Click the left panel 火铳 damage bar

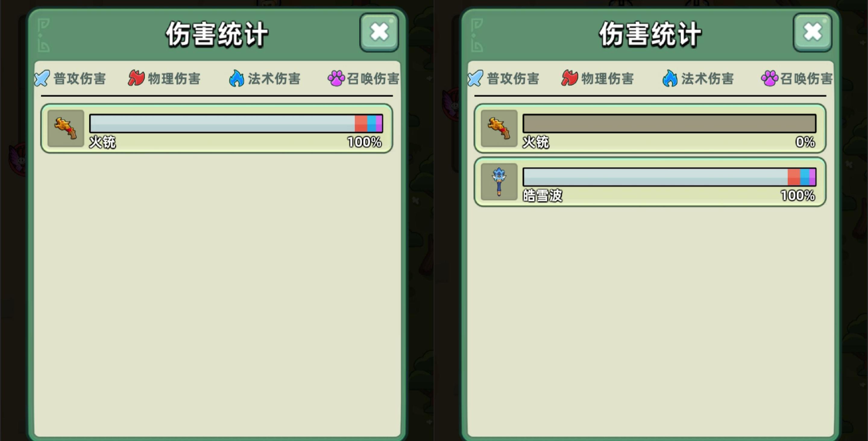pos(236,123)
